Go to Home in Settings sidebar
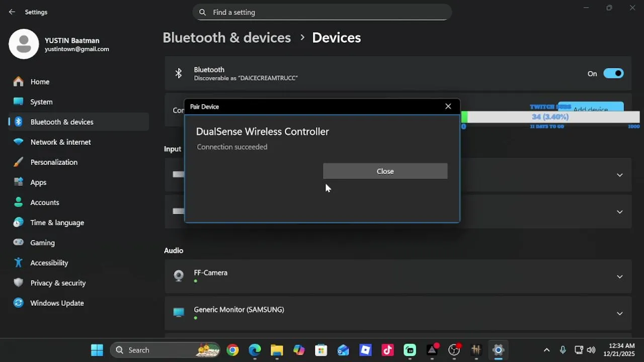This screenshot has height=362, width=644. point(78,81)
